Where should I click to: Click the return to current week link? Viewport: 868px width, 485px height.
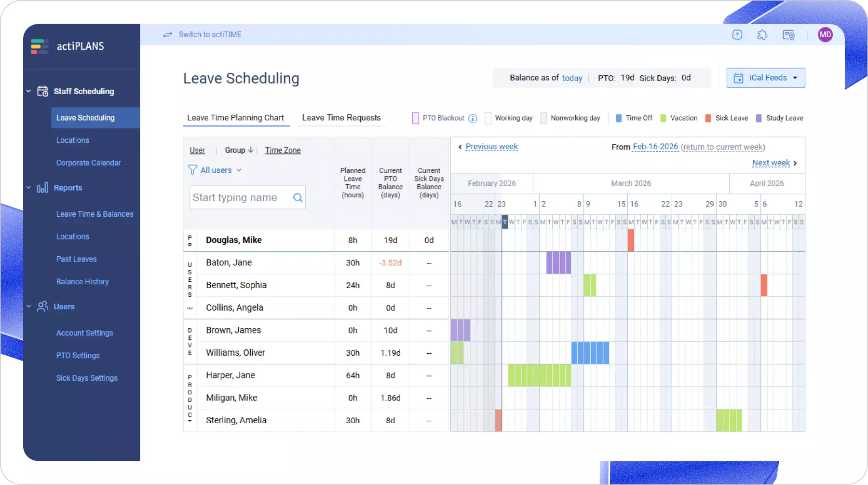coord(722,147)
